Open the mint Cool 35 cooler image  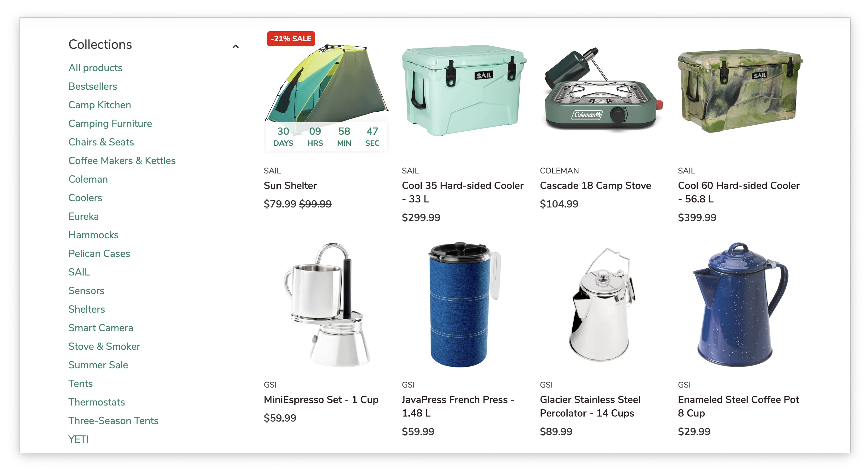(464, 90)
